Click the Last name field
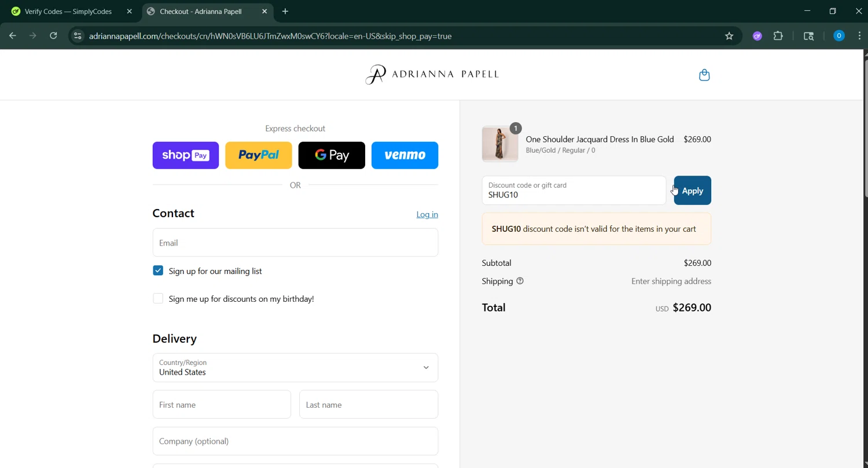 (369, 404)
